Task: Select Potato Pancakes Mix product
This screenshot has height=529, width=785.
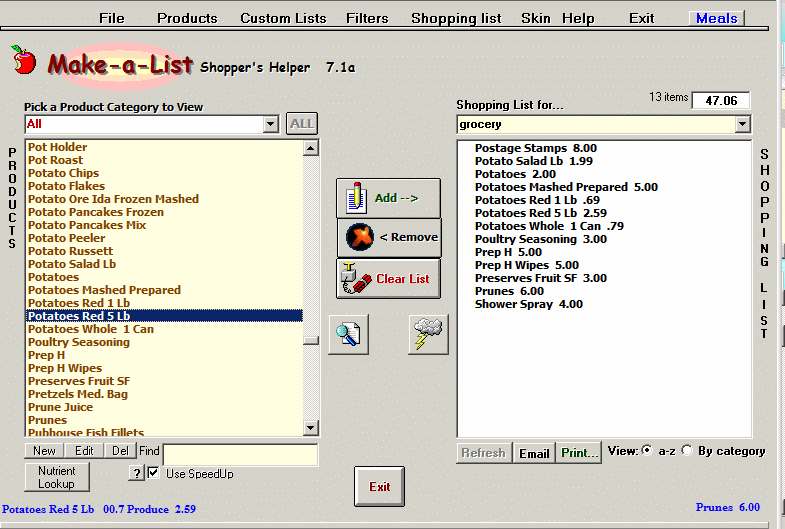Action: [164, 225]
